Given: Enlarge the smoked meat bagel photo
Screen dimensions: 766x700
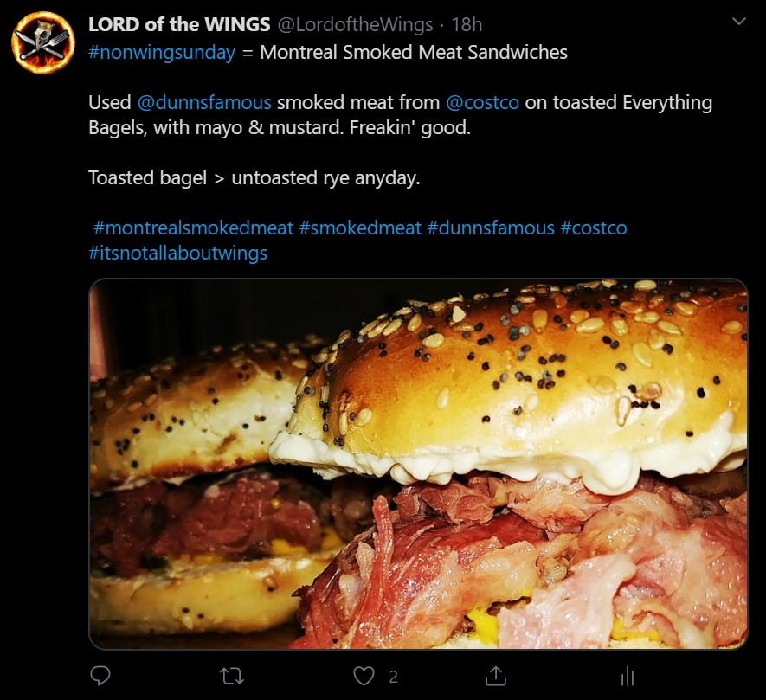Looking at the screenshot, I should (418, 464).
